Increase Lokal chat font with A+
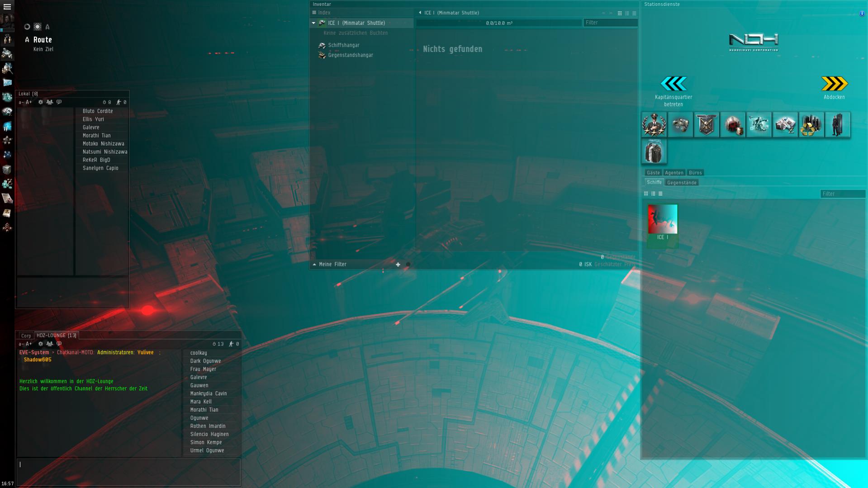 pyautogui.click(x=29, y=103)
